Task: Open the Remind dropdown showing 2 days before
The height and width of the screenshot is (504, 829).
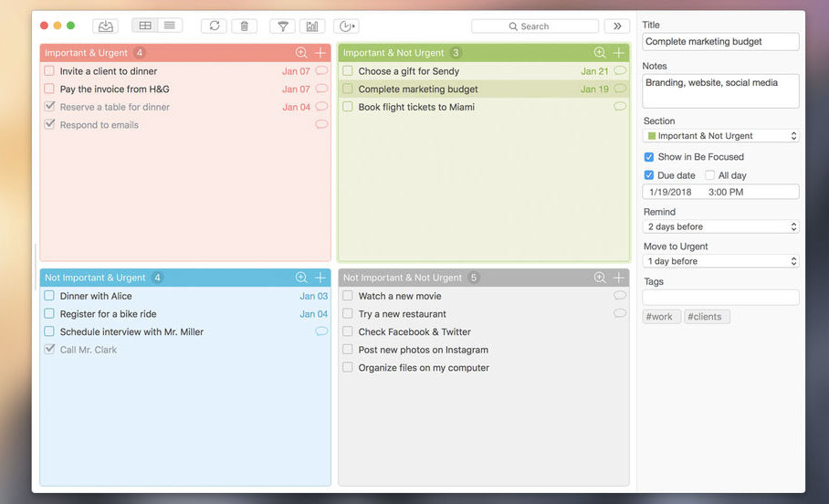Action: tap(720, 226)
